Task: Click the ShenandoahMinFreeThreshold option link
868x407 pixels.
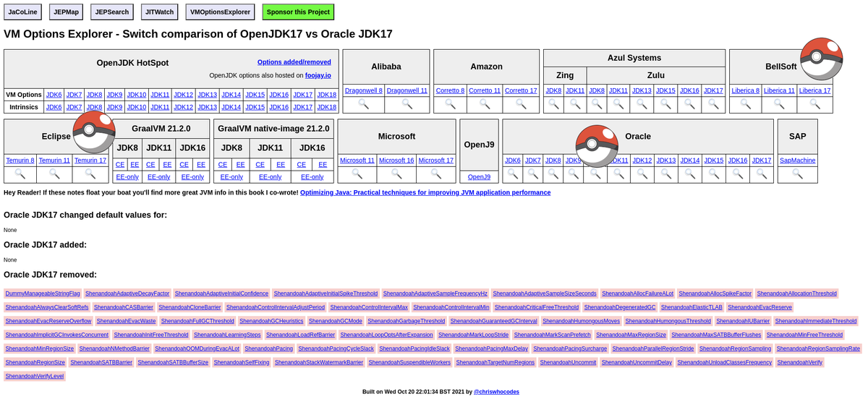Action: 804,335
